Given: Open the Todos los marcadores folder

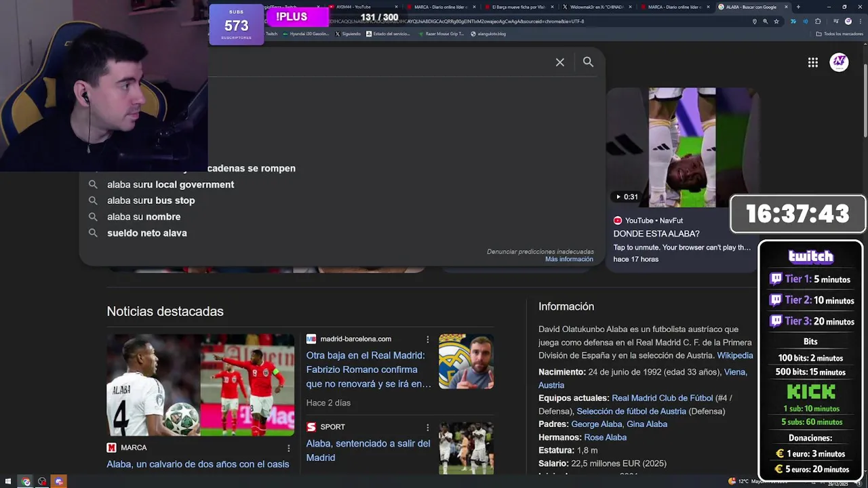Looking at the screenshot, I should click(x=840, y=34).
